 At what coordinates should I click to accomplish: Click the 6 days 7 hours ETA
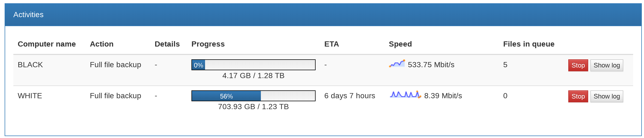pos(350,96)
